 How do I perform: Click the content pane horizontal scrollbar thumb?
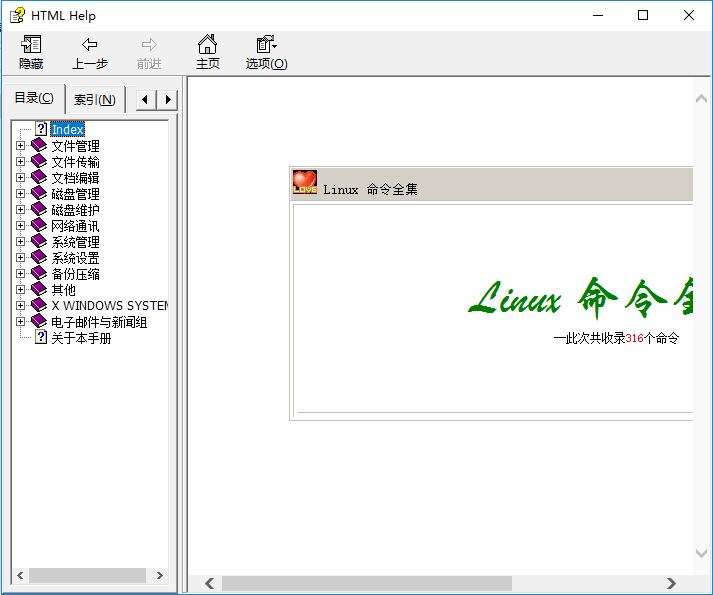tap(367, 583)
